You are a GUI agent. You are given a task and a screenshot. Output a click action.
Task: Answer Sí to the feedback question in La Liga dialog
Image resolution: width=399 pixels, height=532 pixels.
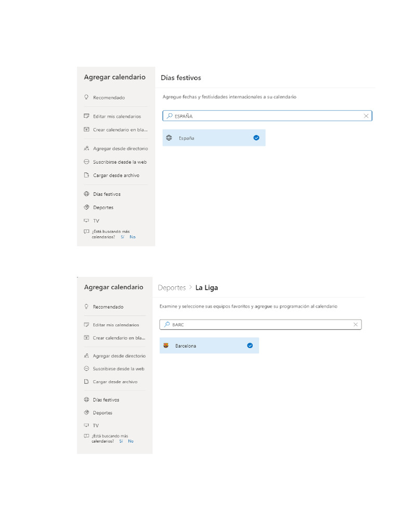[121, 441]
